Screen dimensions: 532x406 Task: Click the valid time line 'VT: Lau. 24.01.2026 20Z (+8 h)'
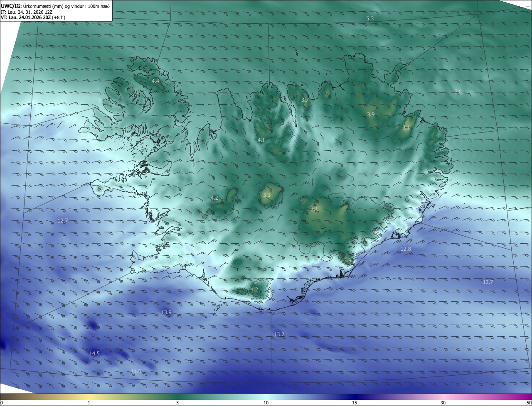[33, 17]
